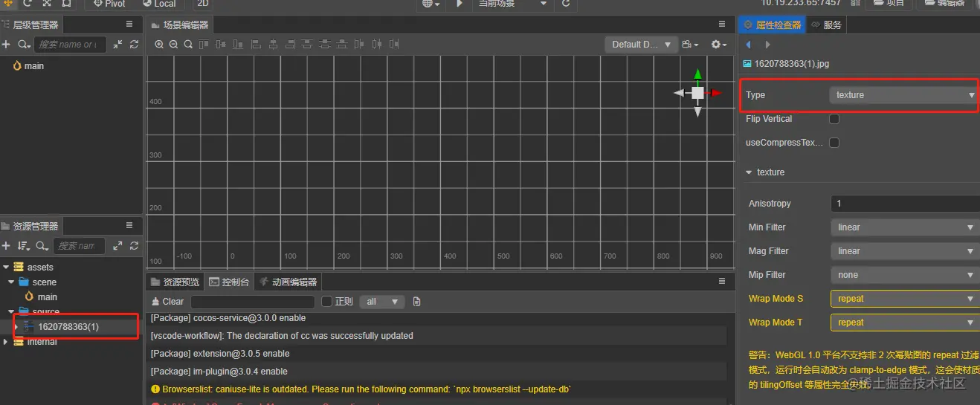This screenshot has width=980, height=405.
Task: Expand the internal folder
Action: [x=7, y=342]
